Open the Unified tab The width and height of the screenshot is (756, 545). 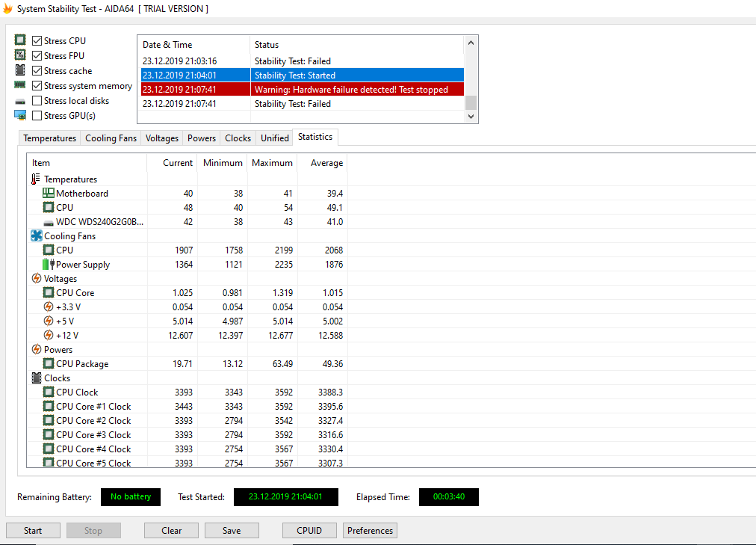pyautogui.click(x=274, y=138)
